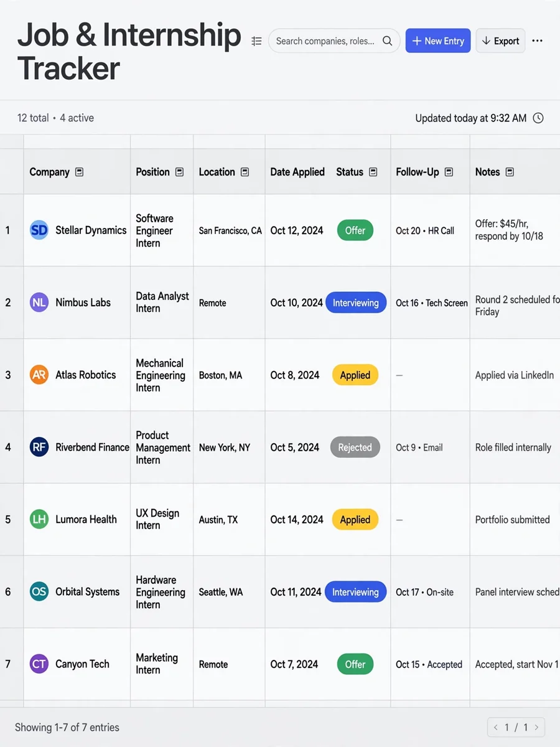
Task: Click Interviewing status badge for Orbital Systems
Action: [x=355, y=591]
